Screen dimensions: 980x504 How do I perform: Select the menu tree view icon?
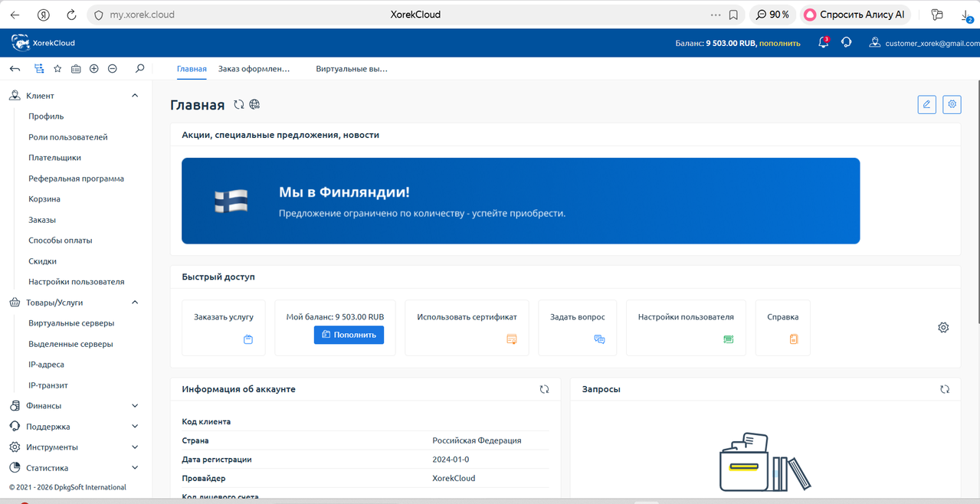(39, 69)
